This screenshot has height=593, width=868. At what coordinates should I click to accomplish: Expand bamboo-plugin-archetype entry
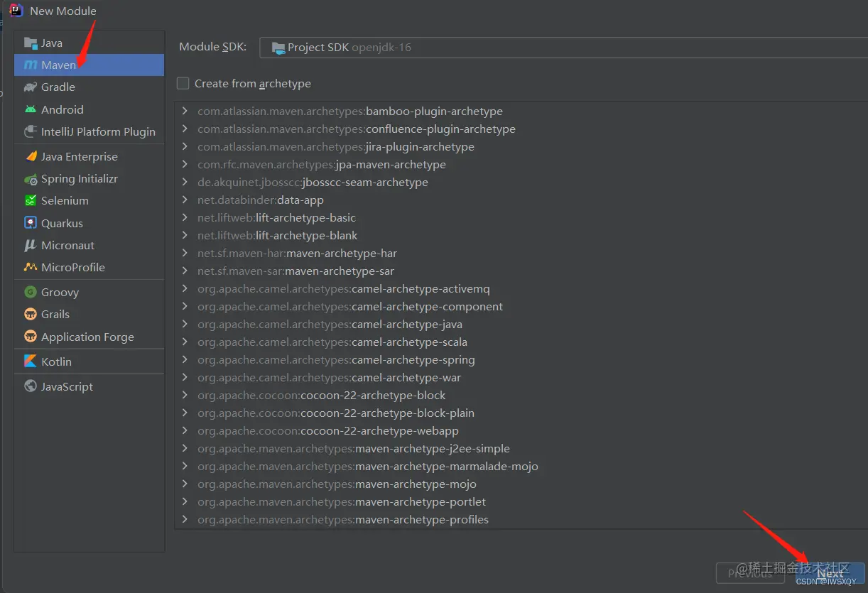(185, 111)
